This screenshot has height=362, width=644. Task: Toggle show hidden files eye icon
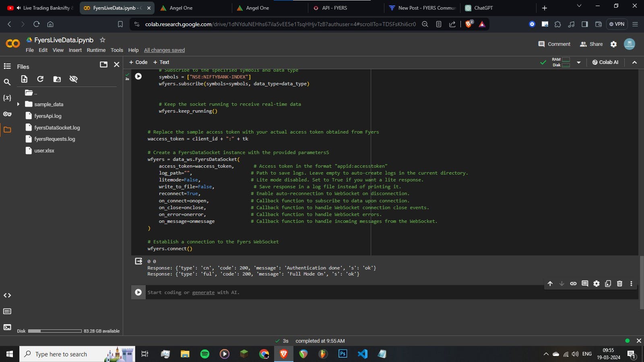(73, 79)
